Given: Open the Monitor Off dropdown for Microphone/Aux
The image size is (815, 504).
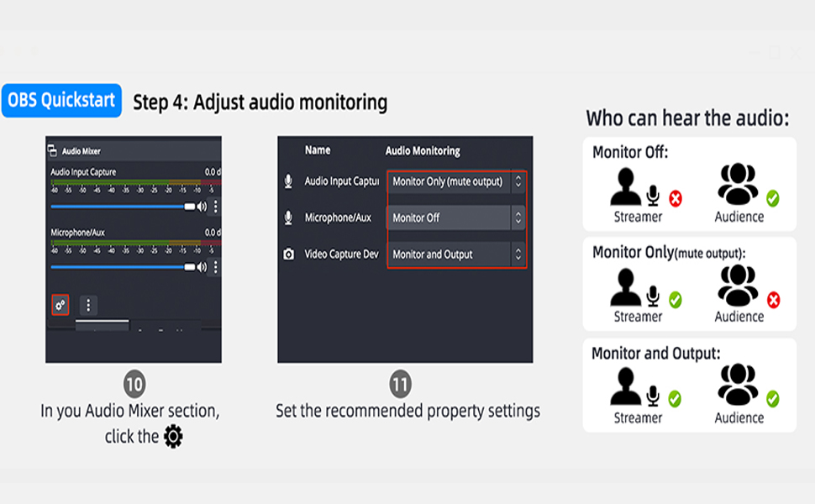Looking at the screenshot, I should click(456, 218).
